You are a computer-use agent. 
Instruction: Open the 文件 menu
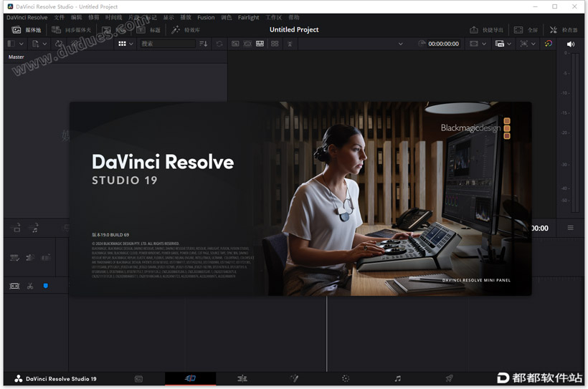[59, 17]
